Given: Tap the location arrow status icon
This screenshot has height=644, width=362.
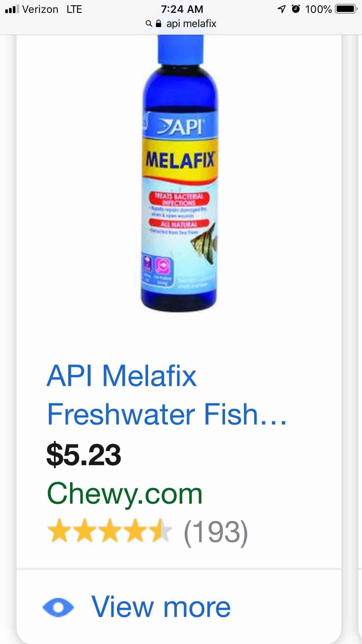Looking at the screenshot, I should coord(281,9).
